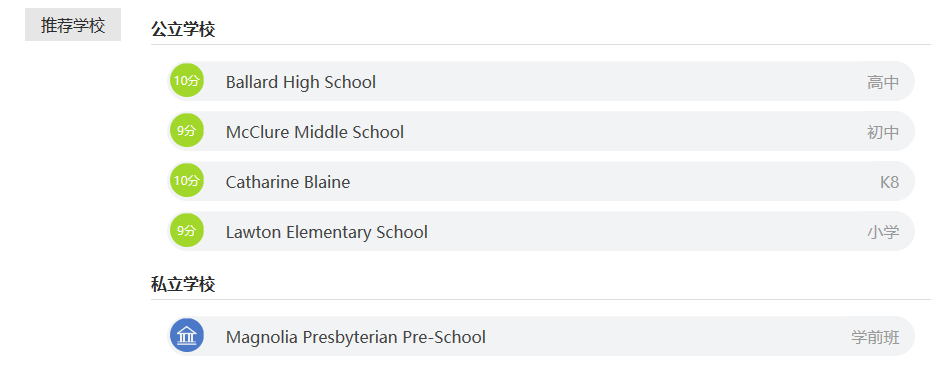Open the 推荐学校 tab
The width and height of the screenshot is (945, 366).
tap(73, 25)
